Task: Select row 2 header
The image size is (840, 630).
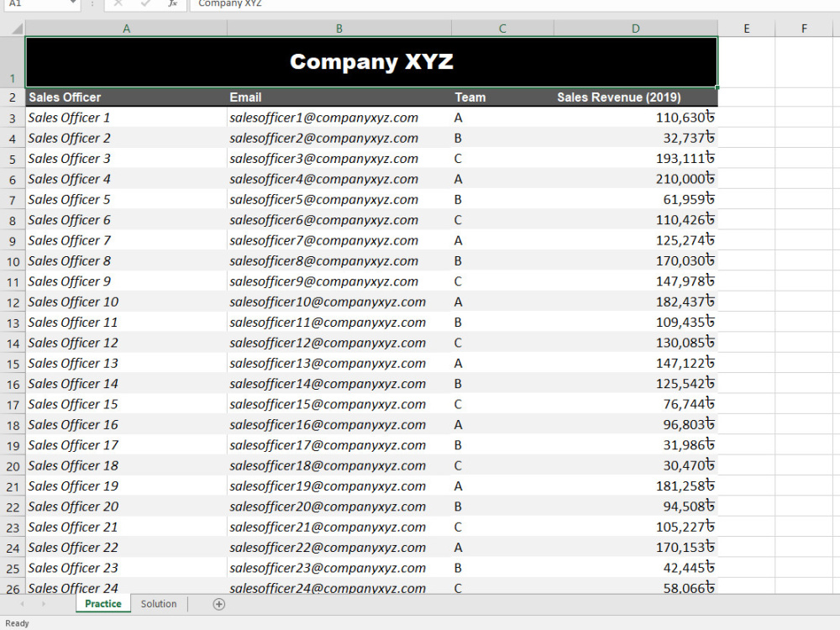Action: coord(13,97)
